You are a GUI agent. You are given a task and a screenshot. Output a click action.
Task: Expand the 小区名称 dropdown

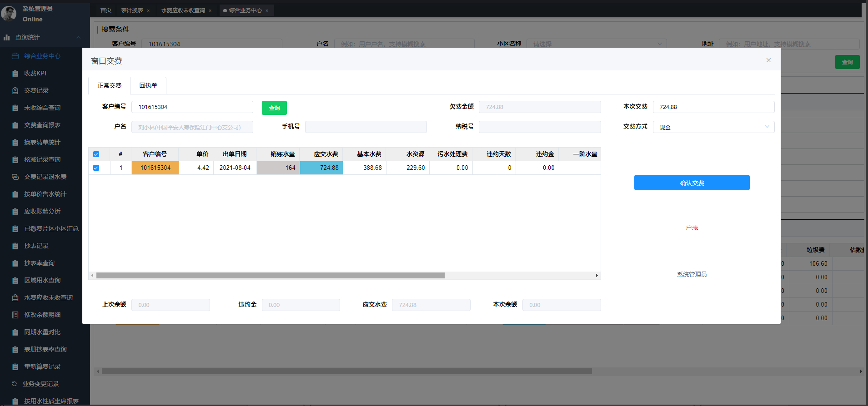pyautogui.click(x=596, y=44)
